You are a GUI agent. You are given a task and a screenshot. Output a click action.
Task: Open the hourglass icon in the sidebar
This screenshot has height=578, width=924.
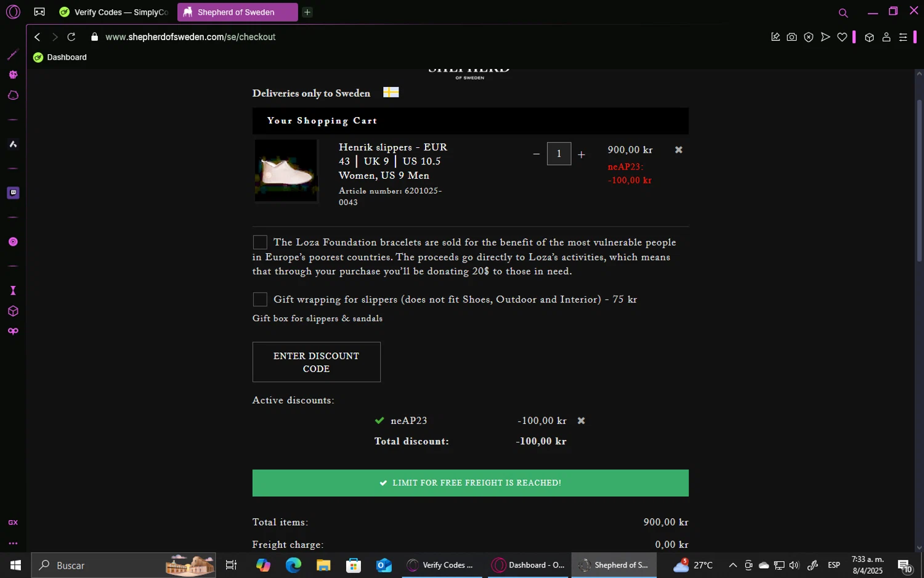click(x=13, y=291)
